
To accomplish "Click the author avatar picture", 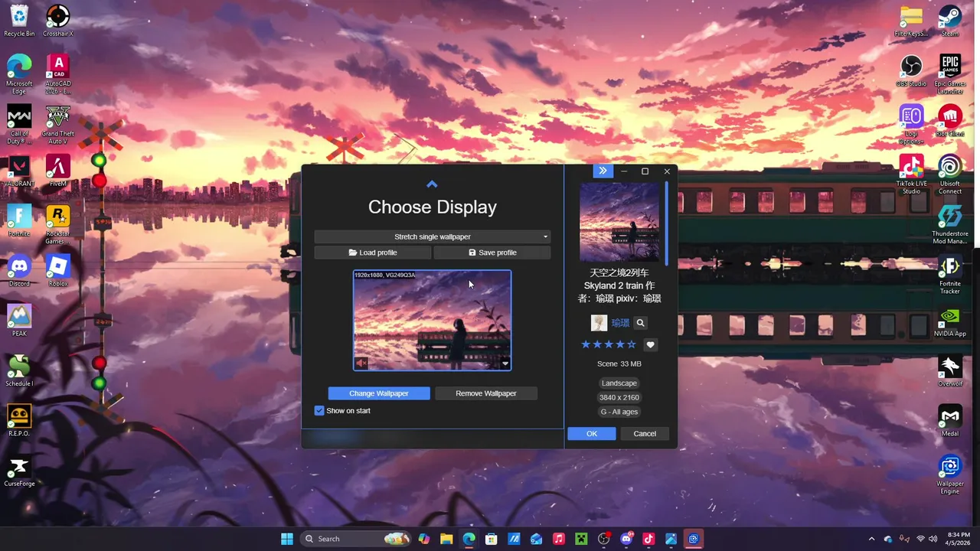I will click(599, 323).
